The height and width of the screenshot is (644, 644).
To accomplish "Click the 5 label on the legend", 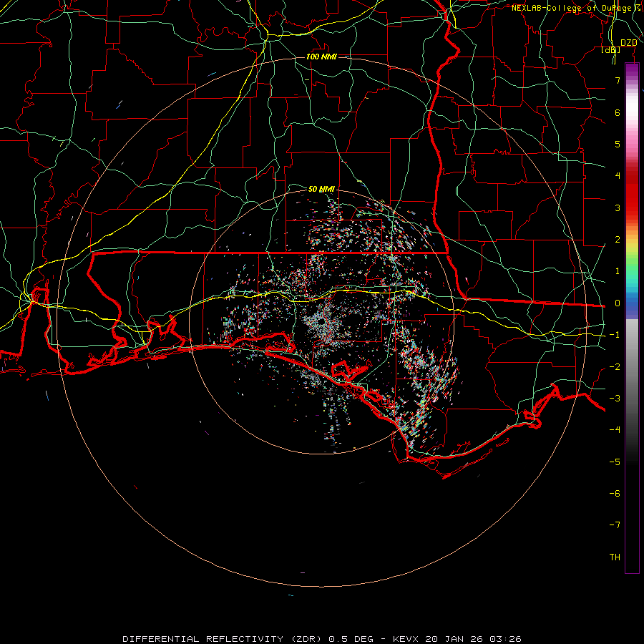I will [618, 144].
